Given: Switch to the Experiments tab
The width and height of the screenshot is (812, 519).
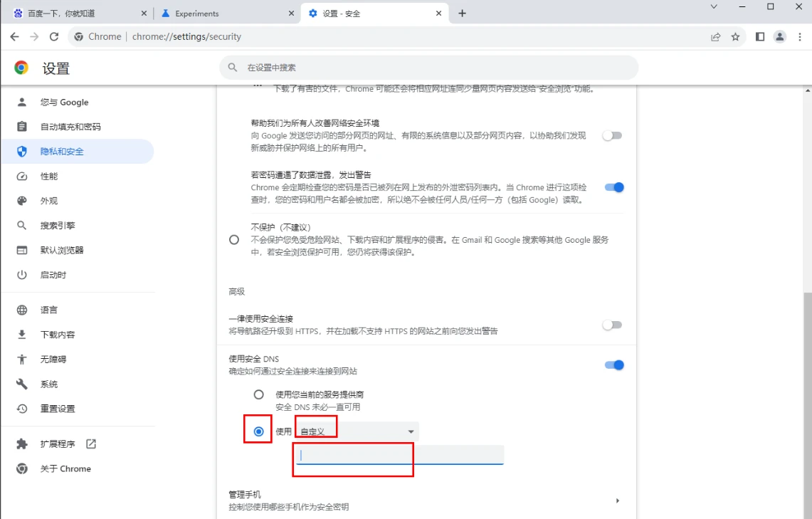Looking at the screenshot, I should (226, 14).
